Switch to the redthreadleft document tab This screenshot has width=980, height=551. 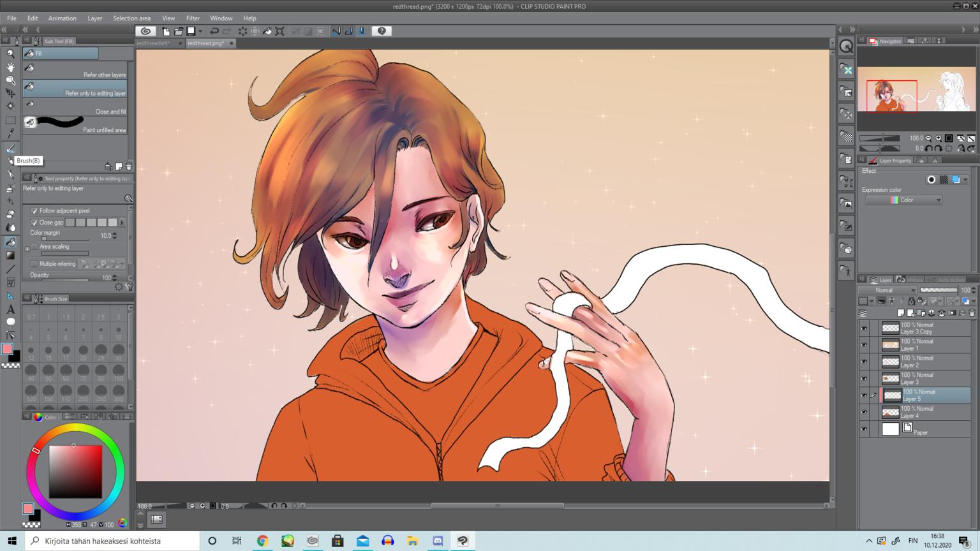click(154, 43)
